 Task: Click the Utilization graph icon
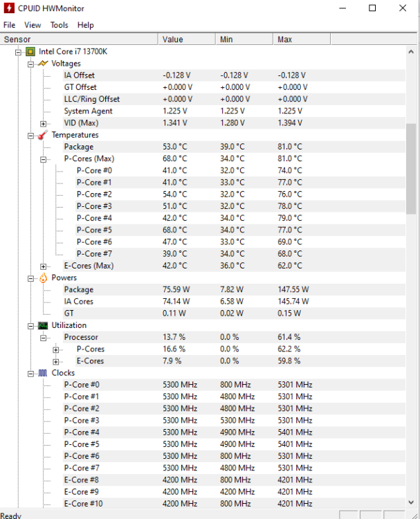[x=43, y=326]
